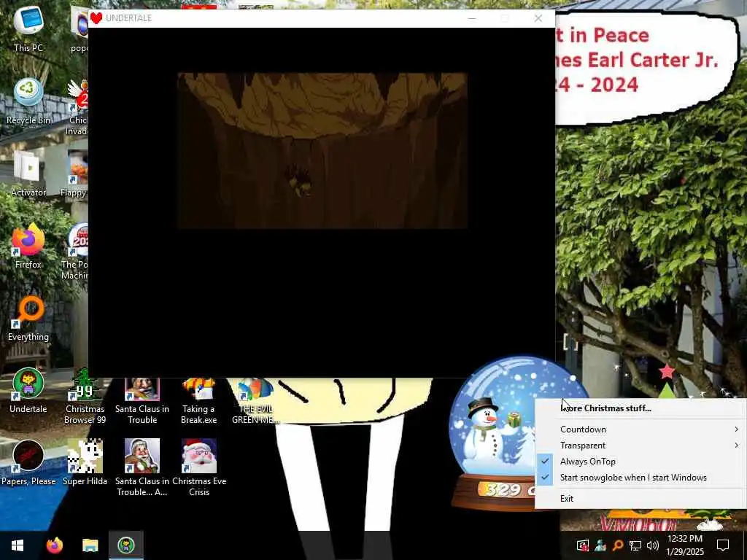Launch Santa Claus in Trouble game
The image size is (747, 560).
[x=142, y=401]
